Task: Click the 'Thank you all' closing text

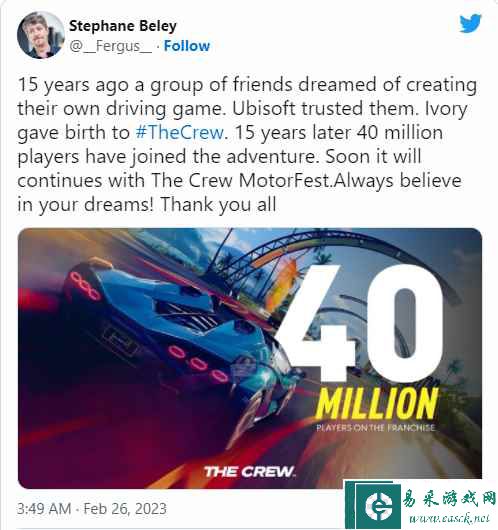Action: coord(218,205)
